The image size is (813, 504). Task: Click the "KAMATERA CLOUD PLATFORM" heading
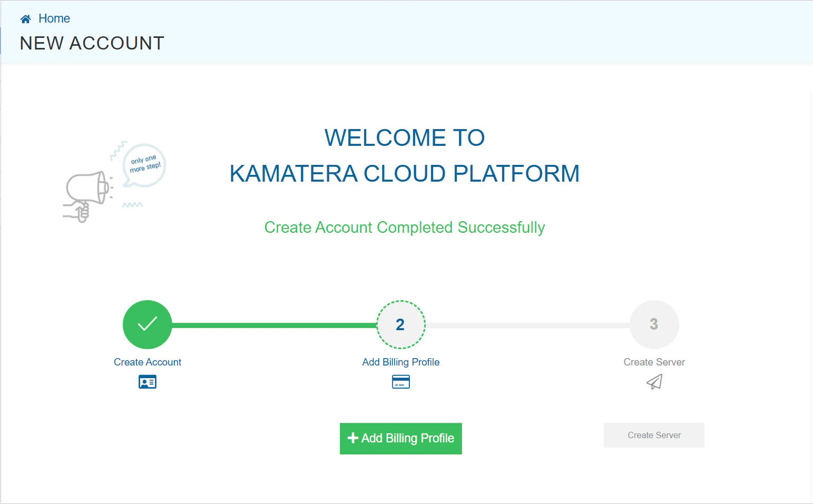tap(405, 174)
